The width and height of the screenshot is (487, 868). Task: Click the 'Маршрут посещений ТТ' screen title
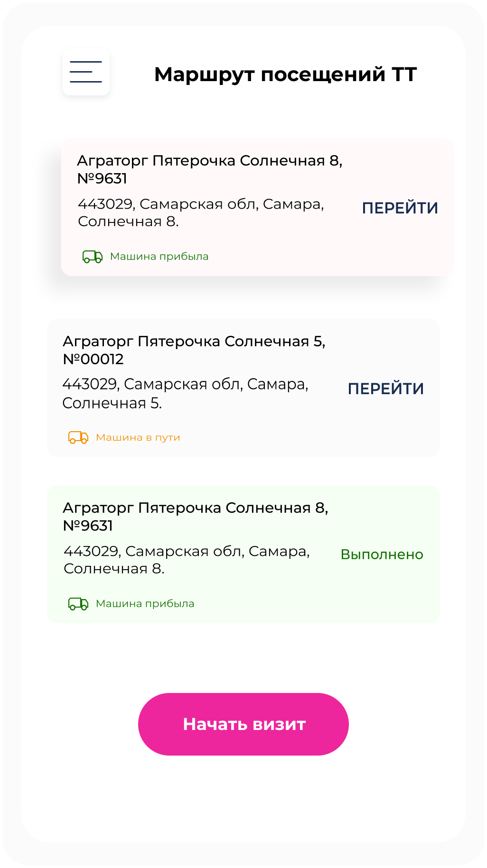click(286, 74)
